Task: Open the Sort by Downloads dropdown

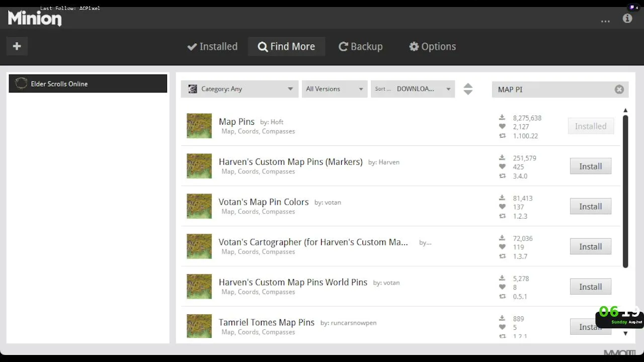Action: 413,89
